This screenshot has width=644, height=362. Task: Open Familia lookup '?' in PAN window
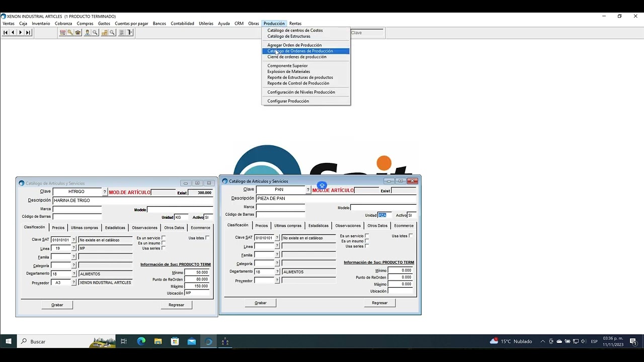point(277,255)
